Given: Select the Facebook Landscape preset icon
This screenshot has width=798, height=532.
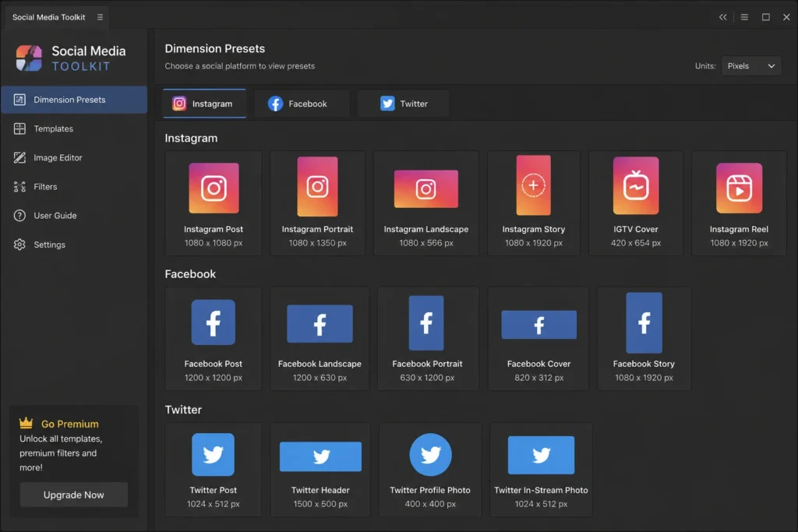Looking at the screenshot, I should pos(320,324).
